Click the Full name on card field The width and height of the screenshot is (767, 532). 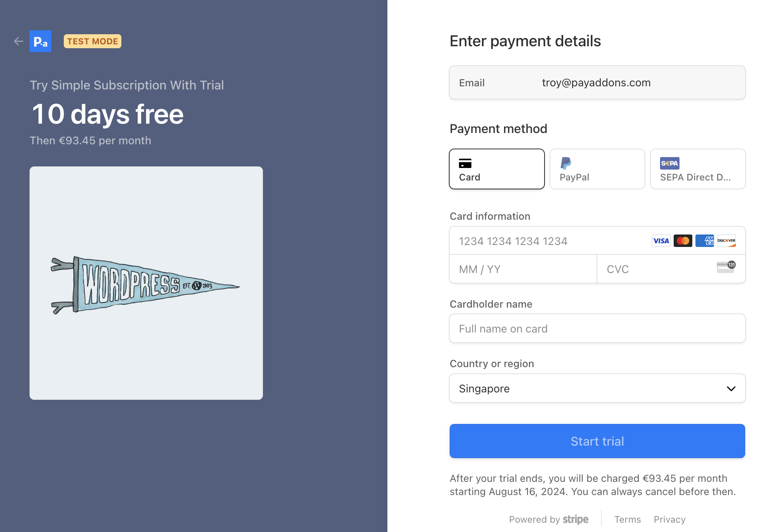point(597,329)
